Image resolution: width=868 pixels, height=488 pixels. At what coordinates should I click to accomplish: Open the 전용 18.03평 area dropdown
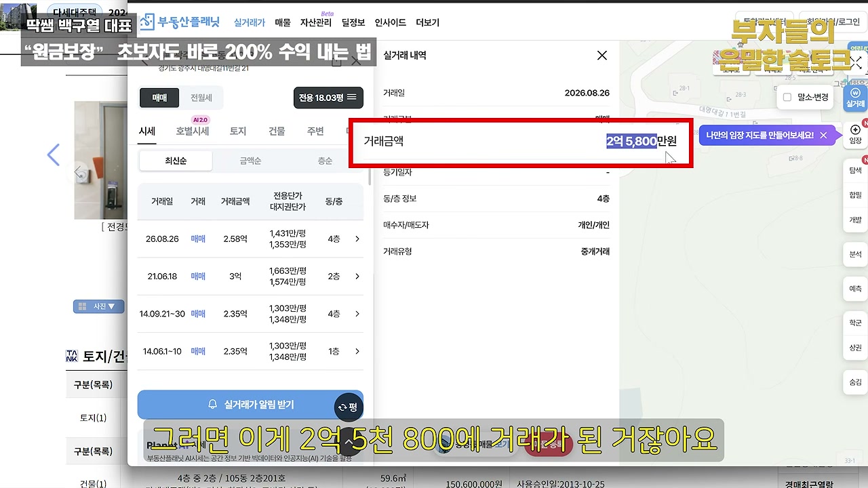[328, 98]
